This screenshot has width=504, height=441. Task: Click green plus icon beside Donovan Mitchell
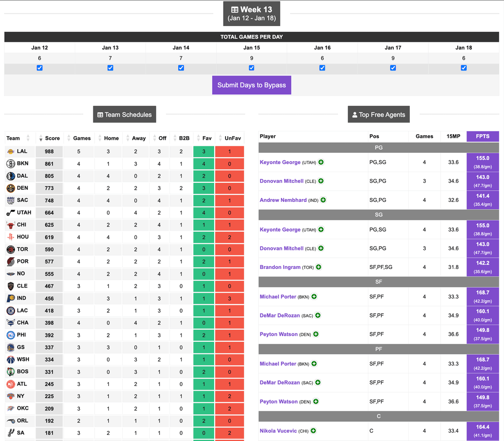(320, 181)
